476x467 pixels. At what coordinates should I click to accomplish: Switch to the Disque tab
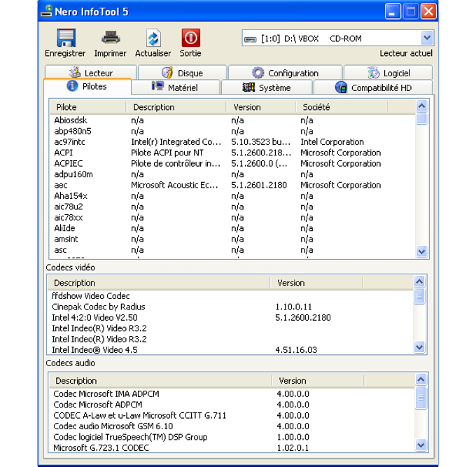[x=182, y=73]
